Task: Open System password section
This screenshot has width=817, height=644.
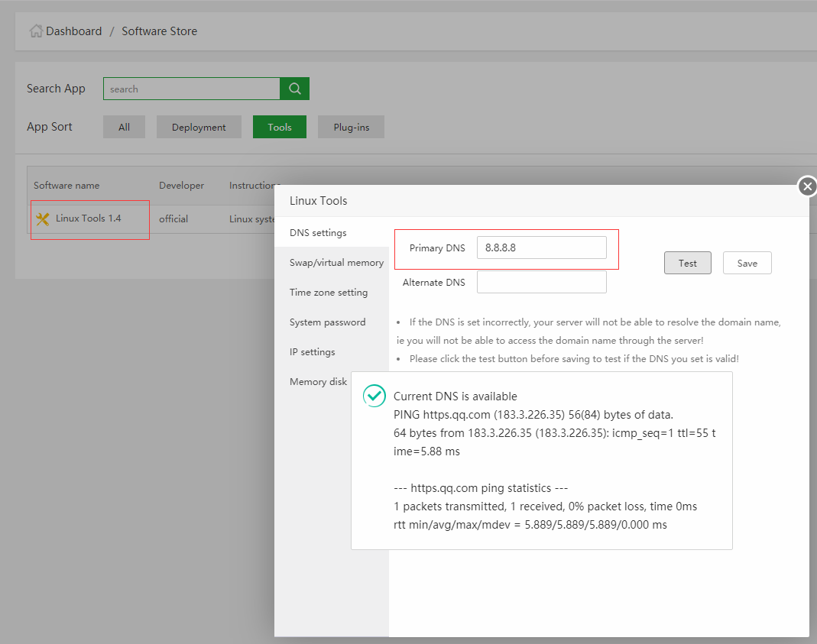Action: click(x=327, y=322)
